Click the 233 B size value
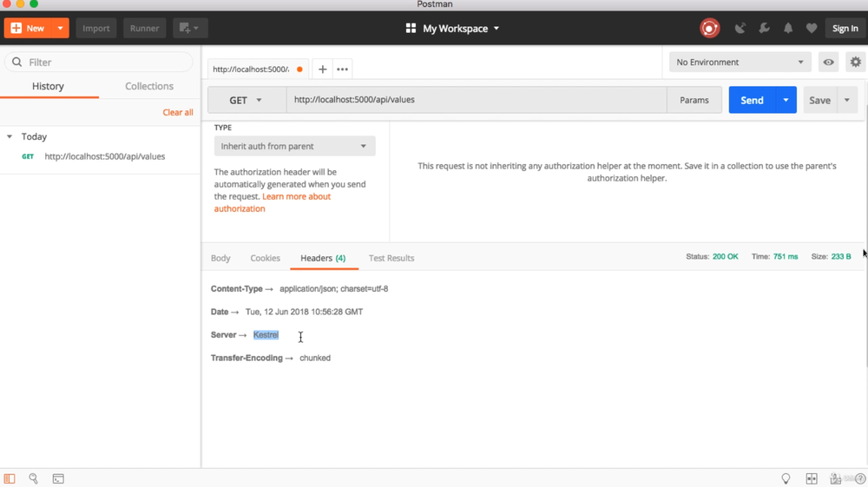The height and width of the screenshot is (487, 868). pos(841,257)
